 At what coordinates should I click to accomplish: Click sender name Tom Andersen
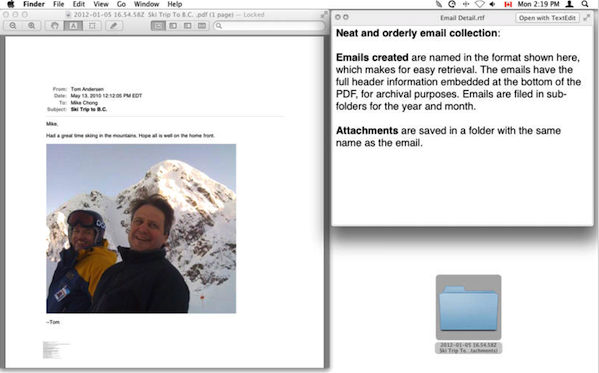87,89
